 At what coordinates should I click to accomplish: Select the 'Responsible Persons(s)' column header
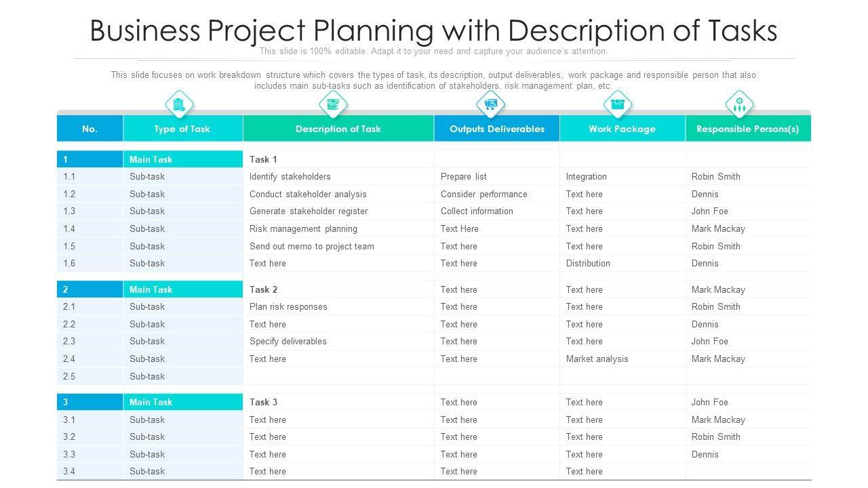(747, 129)
